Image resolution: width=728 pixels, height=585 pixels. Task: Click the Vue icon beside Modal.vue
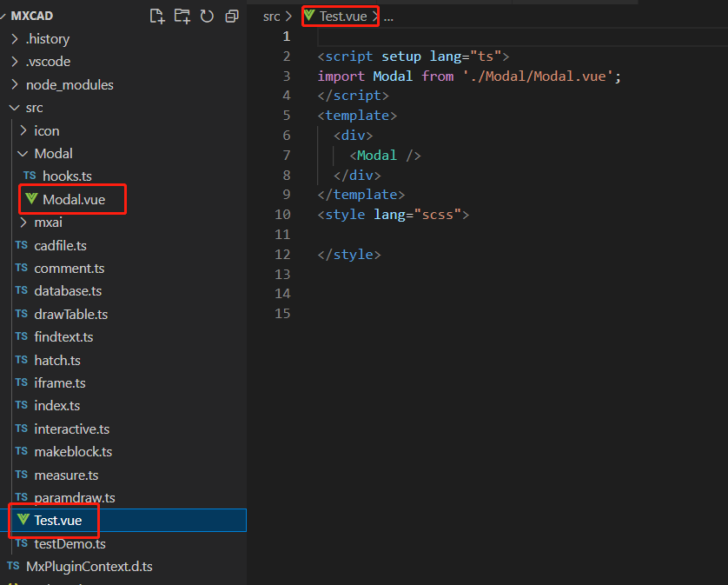point(32,199)
